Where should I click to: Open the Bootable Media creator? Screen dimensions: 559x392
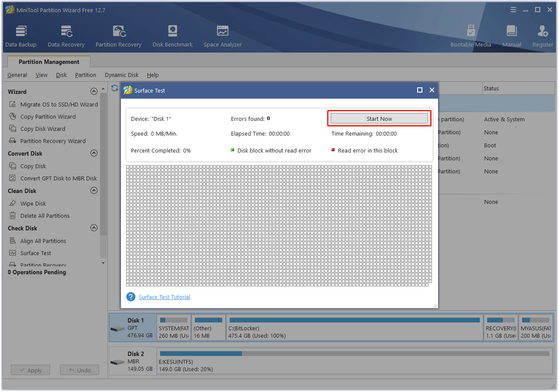[471, 35]
